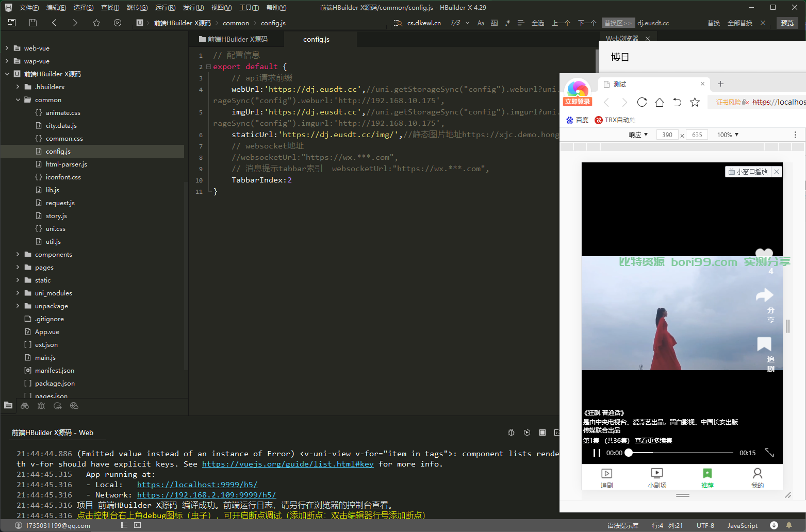Save the file with the toolbar save icon
Screen dimensions: 806x532
tap(33, 23)
